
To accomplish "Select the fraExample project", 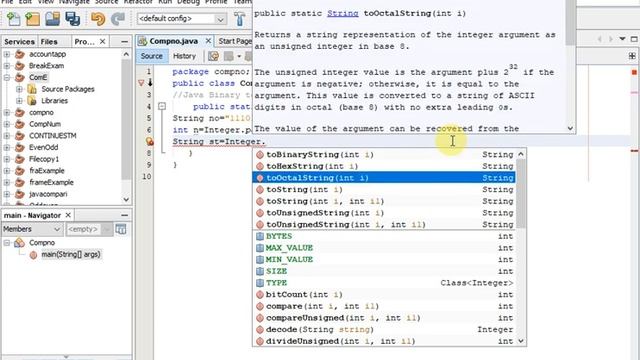I will [x=47, y=171].
